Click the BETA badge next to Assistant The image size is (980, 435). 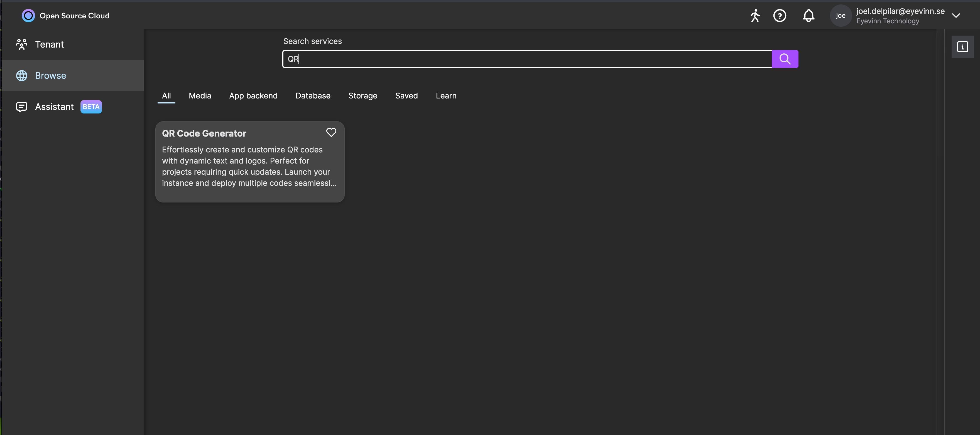coord(91,107)
